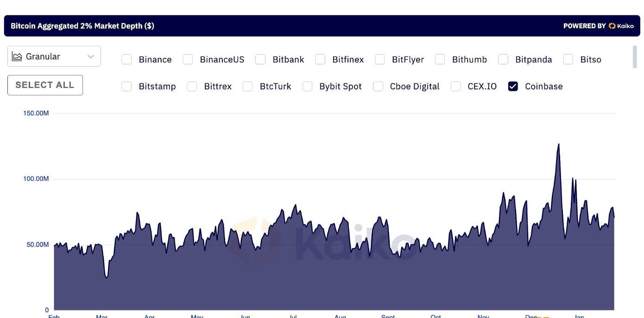This screenshot has height=318, width=644.
Task: Turn on the Bitso checkbox
Action: point(568,59)
